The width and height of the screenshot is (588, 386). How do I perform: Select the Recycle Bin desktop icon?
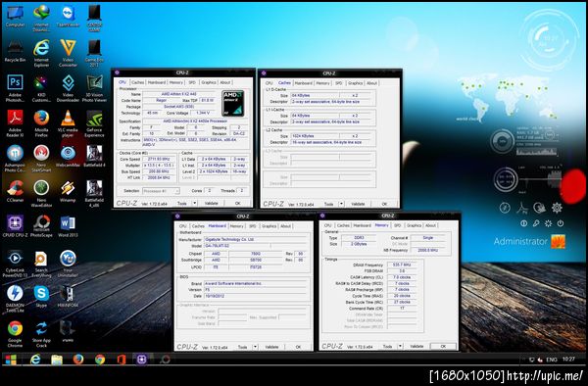[15, 51]
